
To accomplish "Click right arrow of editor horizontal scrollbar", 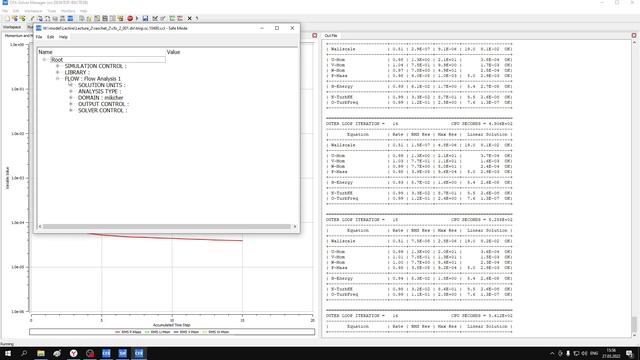I will point(295,226).
